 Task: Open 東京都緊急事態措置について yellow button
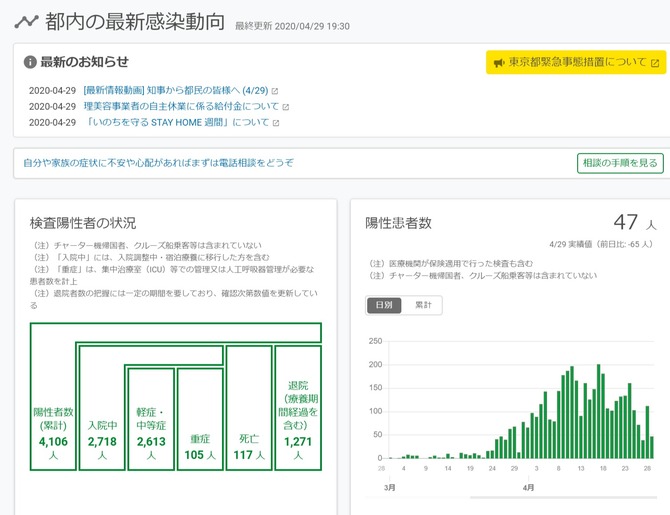pyautogui.click(x=576, y=62)
